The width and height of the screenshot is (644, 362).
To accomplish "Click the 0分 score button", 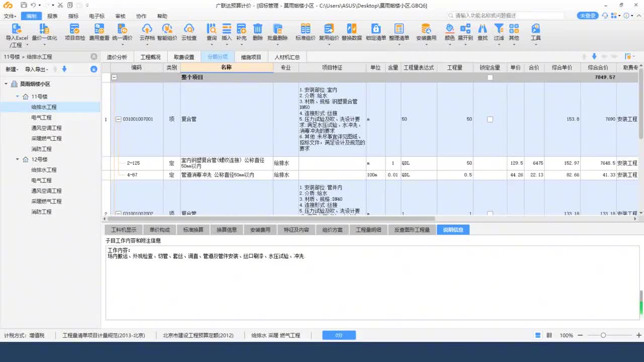I will coord(339,335).
